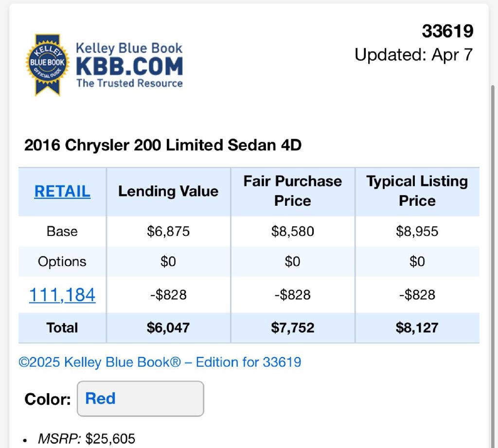The height and width of the screenshot is (448, 498).
Task: Click the 33619 ZIP code at top
Action: [447, 31]
